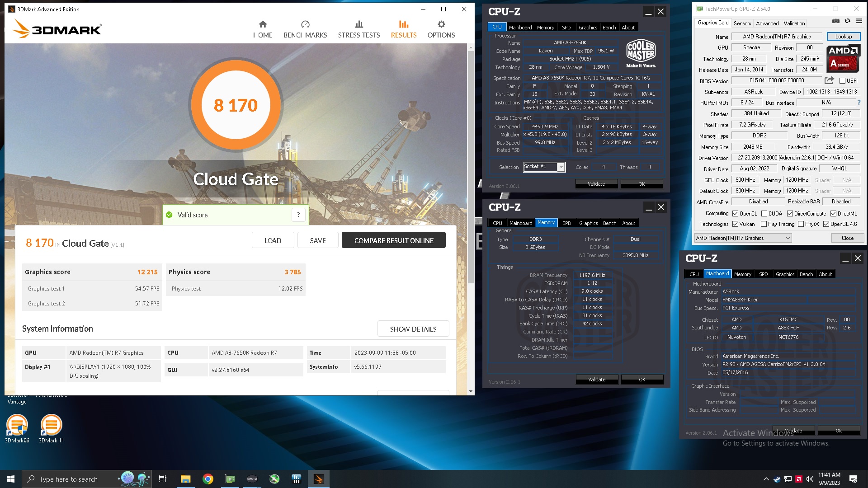This screenshot has height=488, width=868.
Task: Open the GPU selection dropdown in GPU-Z
Action: click(x=743, y=238)
